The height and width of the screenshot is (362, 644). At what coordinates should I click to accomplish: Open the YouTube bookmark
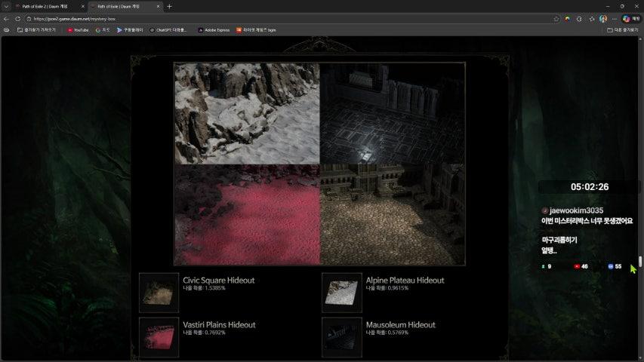coord(78,30)
